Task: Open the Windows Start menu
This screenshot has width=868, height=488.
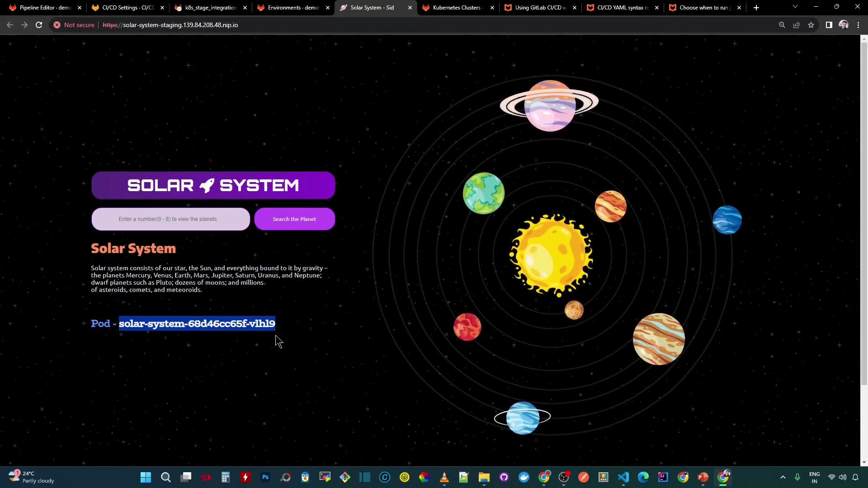Action: (146, 477)
